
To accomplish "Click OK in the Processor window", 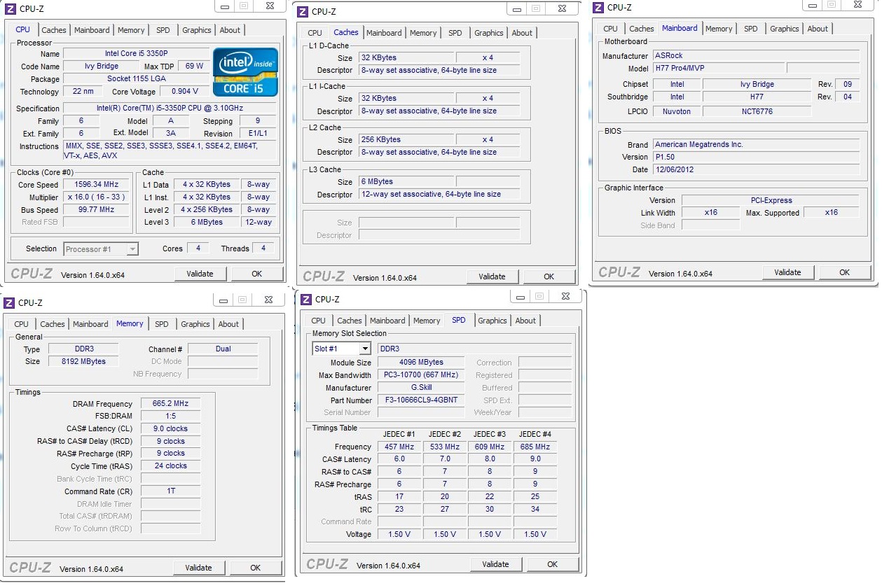I will click(x=257, y=274).
